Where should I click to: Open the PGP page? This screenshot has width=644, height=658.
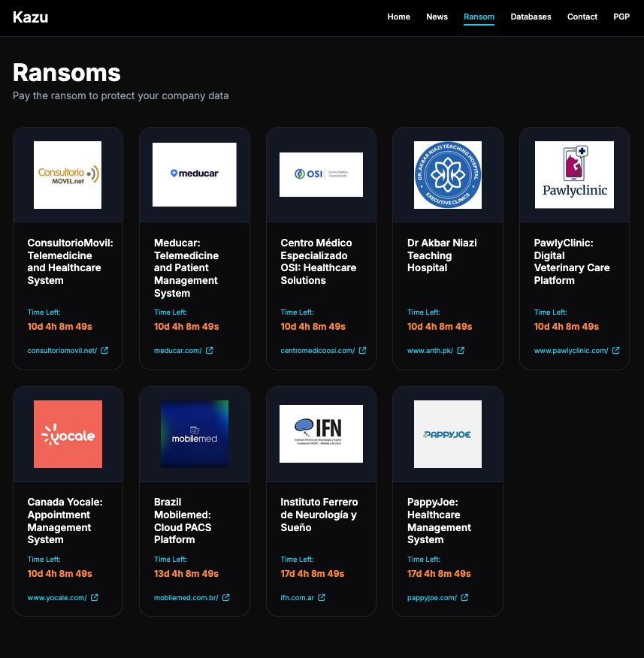click(x=621, y=17)
